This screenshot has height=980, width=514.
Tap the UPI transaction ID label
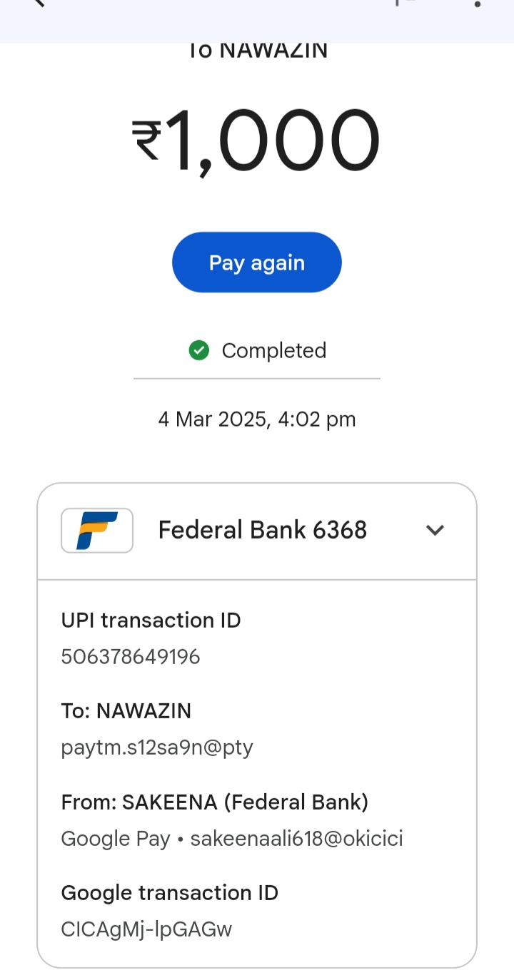tap(151, 621)
